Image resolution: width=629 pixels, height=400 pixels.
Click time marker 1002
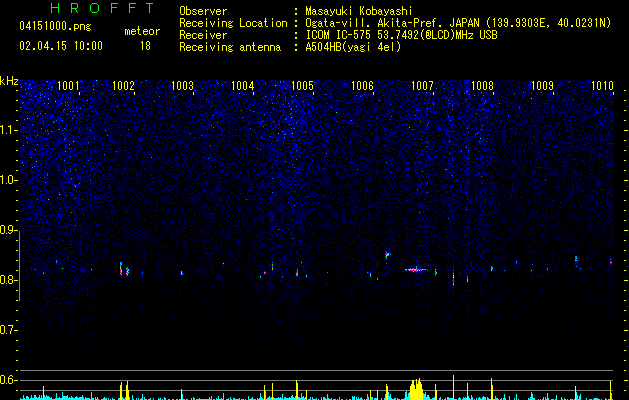coord(124,86)
